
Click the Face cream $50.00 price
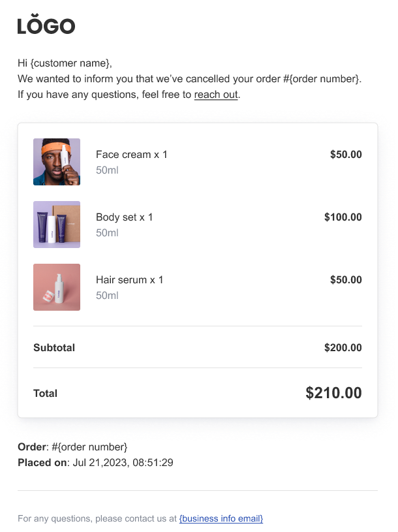click(346, 155)
